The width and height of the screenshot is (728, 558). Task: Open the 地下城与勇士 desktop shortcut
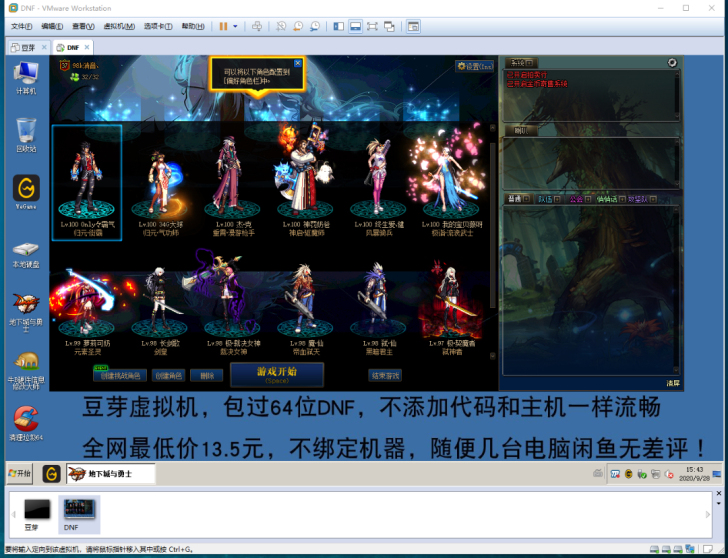[x=26, y=303]
